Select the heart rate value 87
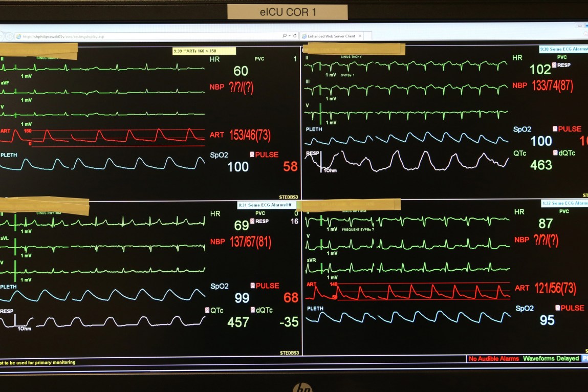This screenshot has height=392, width=588. pyautogui.click(x=546, y=224)
